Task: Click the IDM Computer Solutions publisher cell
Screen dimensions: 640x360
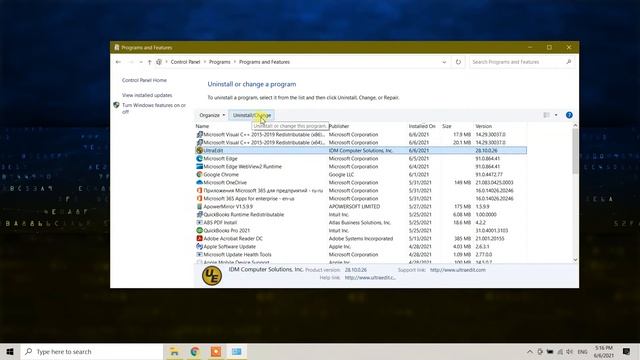Action: coord(361,151)
